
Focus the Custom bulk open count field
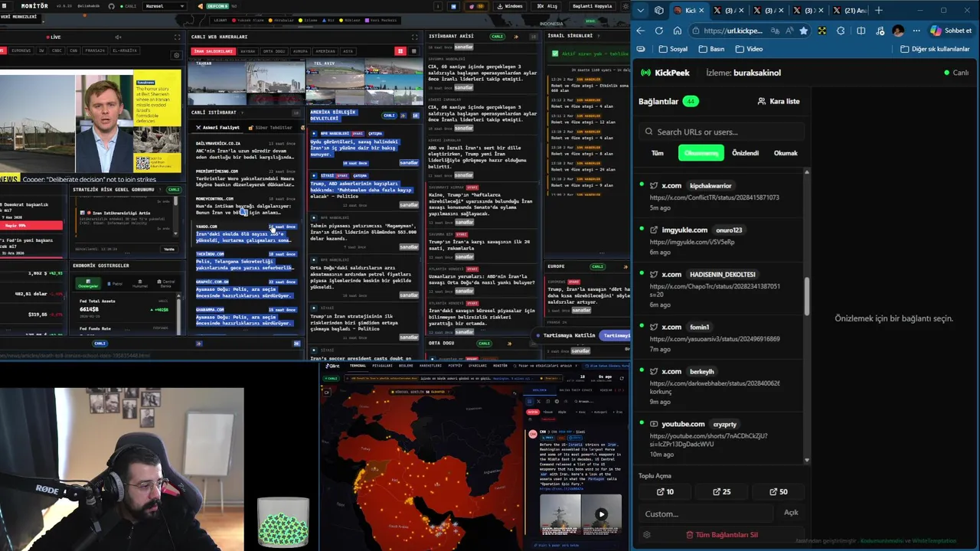tap(708, 514)
